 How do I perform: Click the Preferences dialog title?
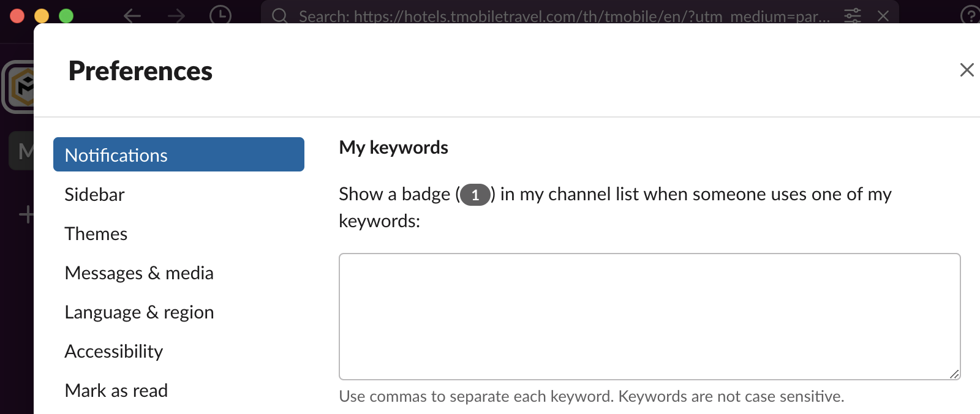(140, 70)
